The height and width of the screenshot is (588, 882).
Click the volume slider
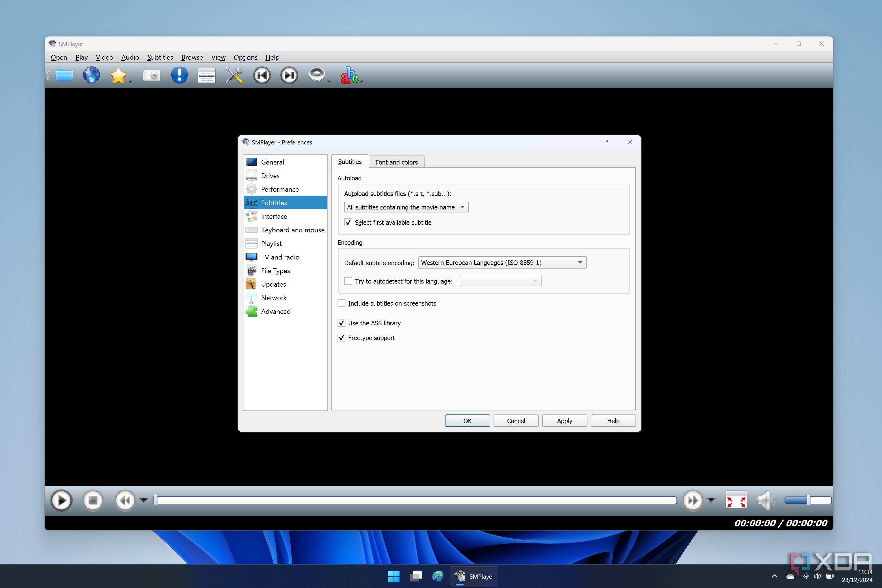[x=808, y=500]
